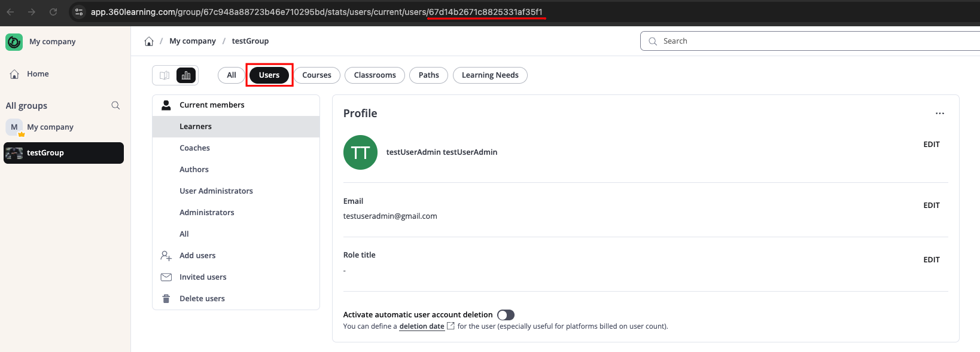Click the breadcrumb home icon
This screenshot has height=352, width=980.
(x=149, y=41)
